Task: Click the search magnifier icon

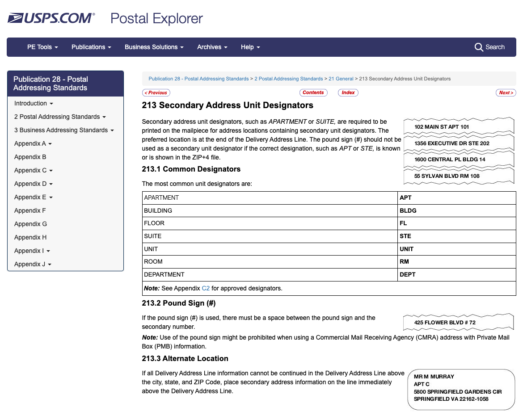Action: 479,47
